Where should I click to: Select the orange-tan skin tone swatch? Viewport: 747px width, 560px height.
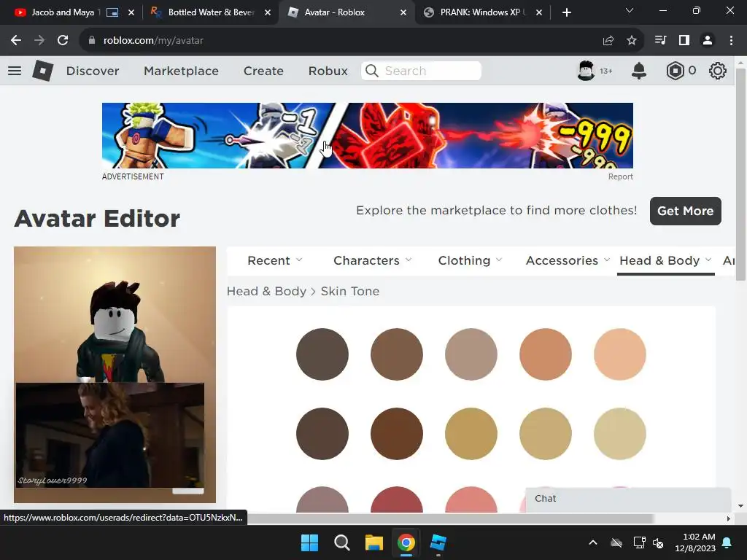click(546, 354)
